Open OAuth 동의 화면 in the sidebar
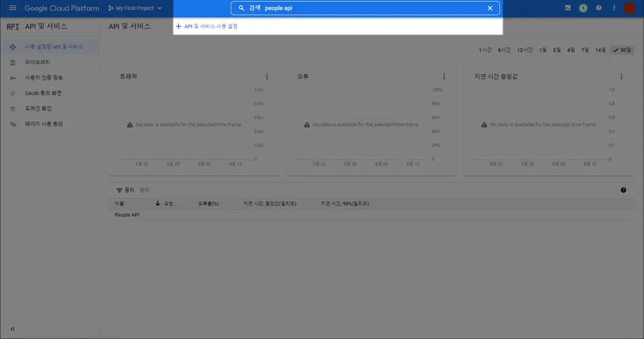Screen dimensions: 644x339 (43, 93)
